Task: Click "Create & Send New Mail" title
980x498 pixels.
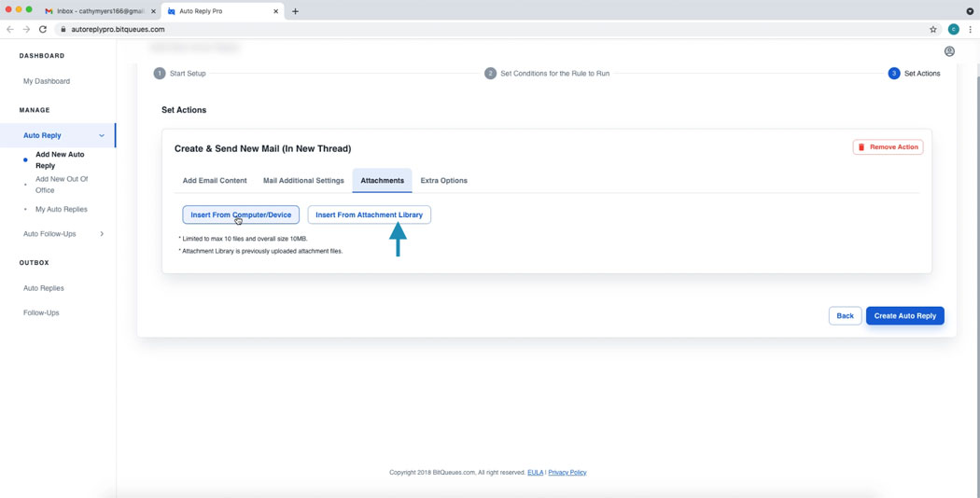Action: [262, 148]
